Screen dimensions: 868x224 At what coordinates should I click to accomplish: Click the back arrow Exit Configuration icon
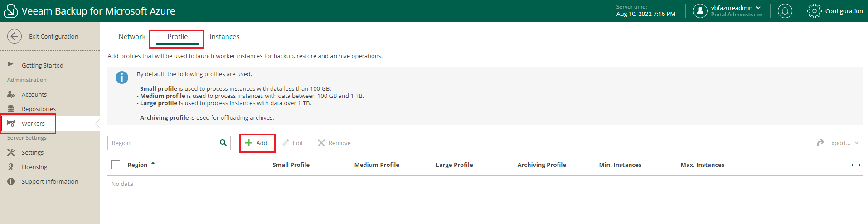(x=15, y=36)
